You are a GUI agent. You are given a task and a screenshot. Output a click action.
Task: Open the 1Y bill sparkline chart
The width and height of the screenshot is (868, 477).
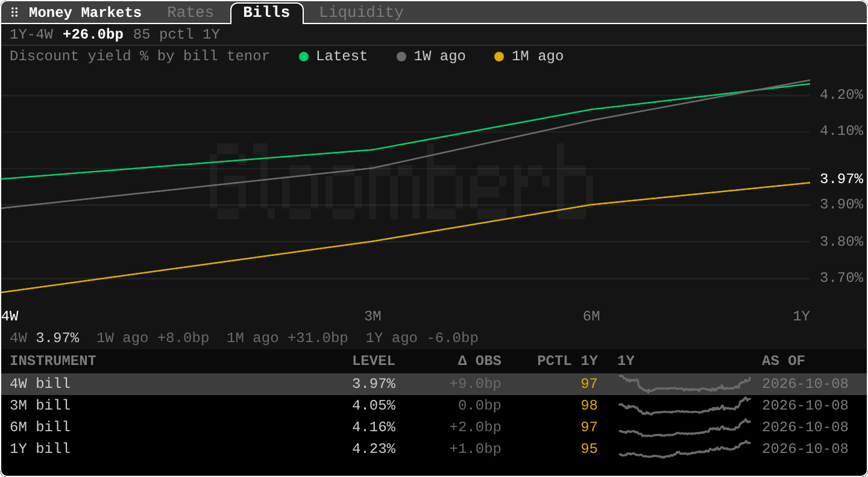(684, 449)
